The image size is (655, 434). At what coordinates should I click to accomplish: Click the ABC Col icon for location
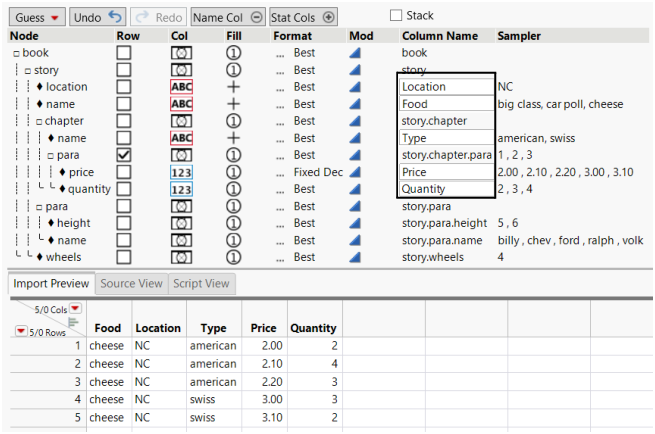tap(181, 87)
